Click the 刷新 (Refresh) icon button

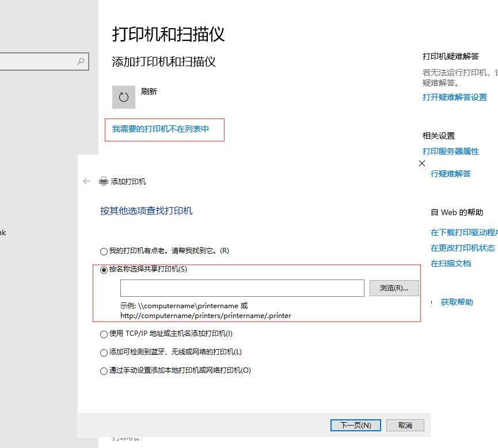[x=123, y=97]
